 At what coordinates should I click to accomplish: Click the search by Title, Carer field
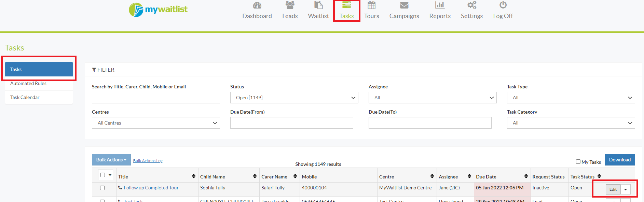click(x=156, y=98)
